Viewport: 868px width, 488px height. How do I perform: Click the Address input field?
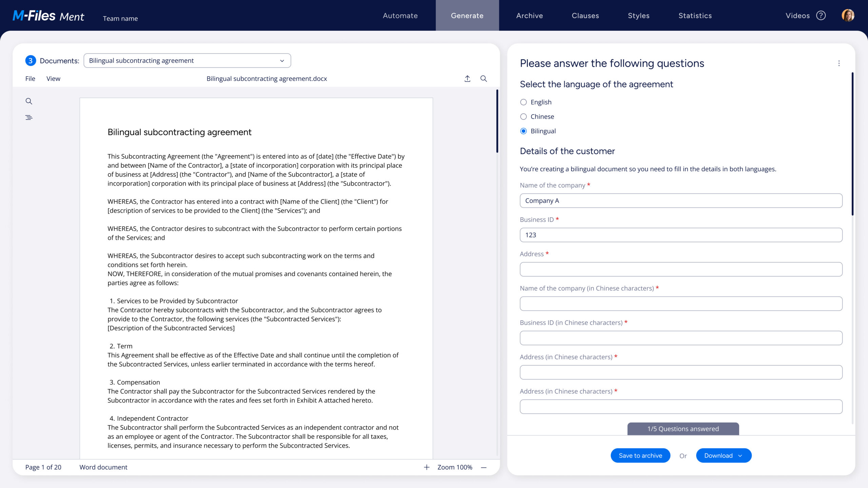(x=681, y=269)
